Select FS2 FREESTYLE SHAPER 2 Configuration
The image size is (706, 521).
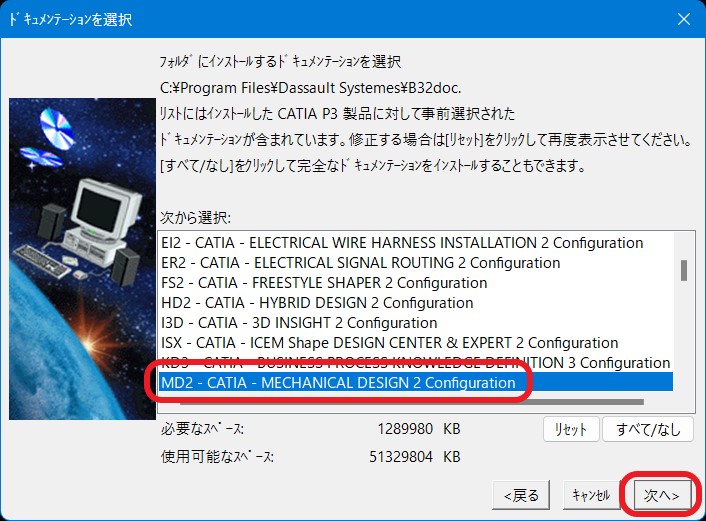416,283
